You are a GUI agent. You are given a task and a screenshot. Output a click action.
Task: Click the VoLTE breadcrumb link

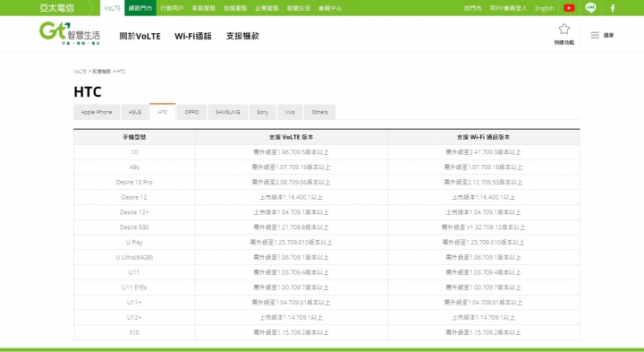click(80, 72)
